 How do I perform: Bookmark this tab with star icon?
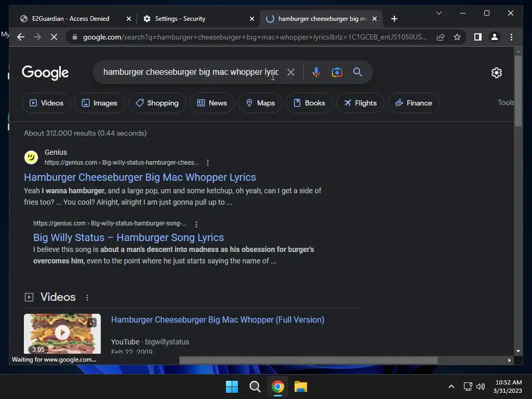pyautogui.click(x=457, y=37)
